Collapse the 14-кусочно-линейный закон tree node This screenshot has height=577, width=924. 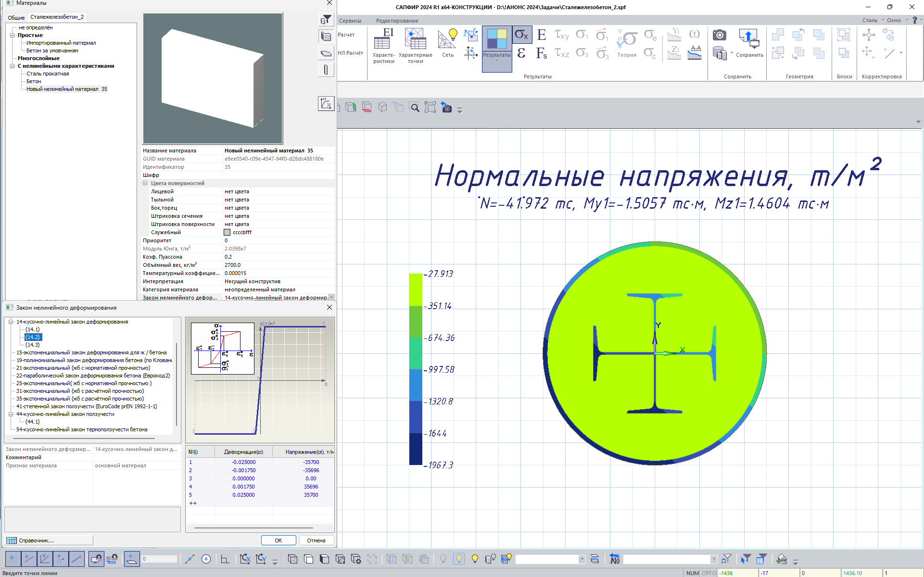coord(11,322)
